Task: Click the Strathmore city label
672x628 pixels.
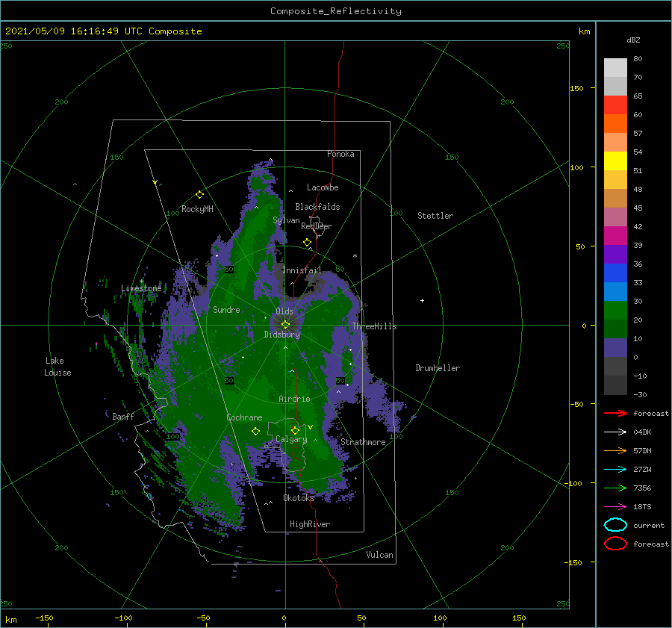Action: [363, 442]
